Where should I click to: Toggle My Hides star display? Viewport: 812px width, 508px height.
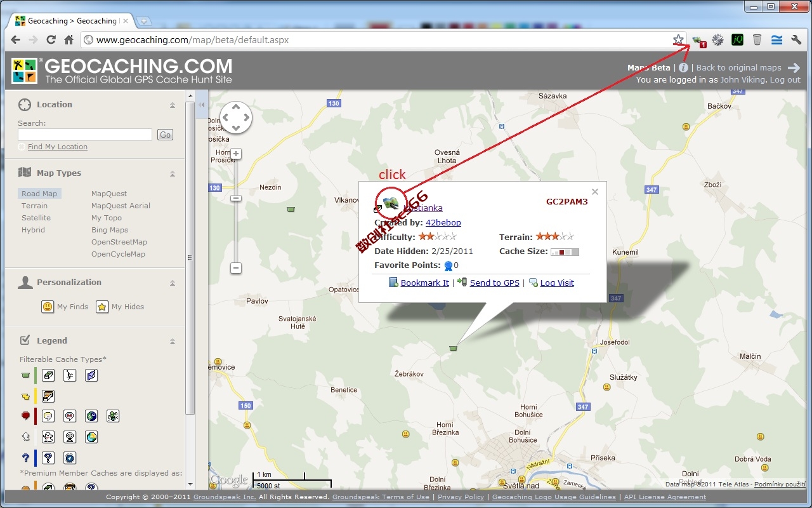pyautogui.click(x=102, y=307)
